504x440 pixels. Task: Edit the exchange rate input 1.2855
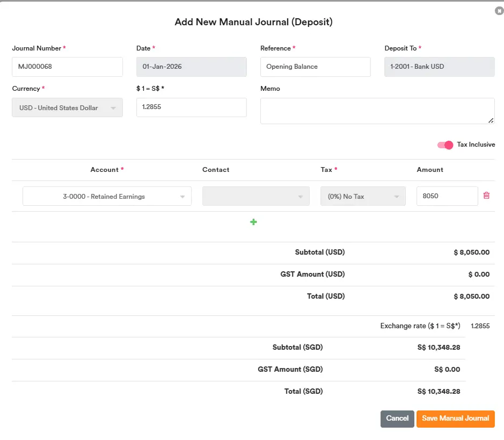tap(191, 107)
